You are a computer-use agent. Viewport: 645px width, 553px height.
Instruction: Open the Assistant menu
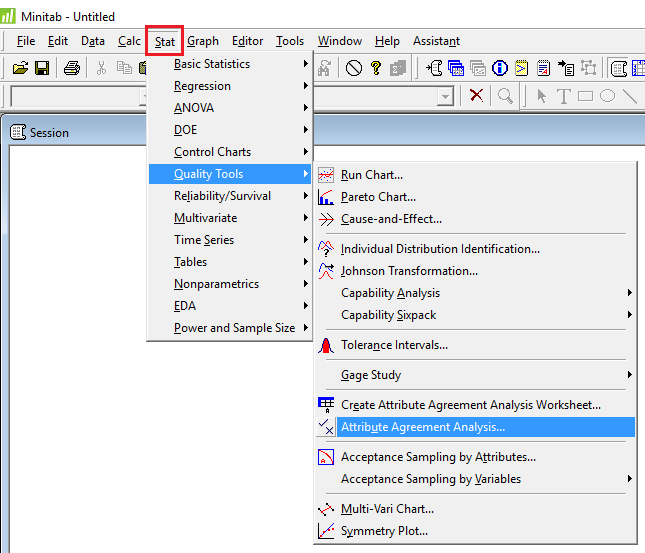click(436, 41)
